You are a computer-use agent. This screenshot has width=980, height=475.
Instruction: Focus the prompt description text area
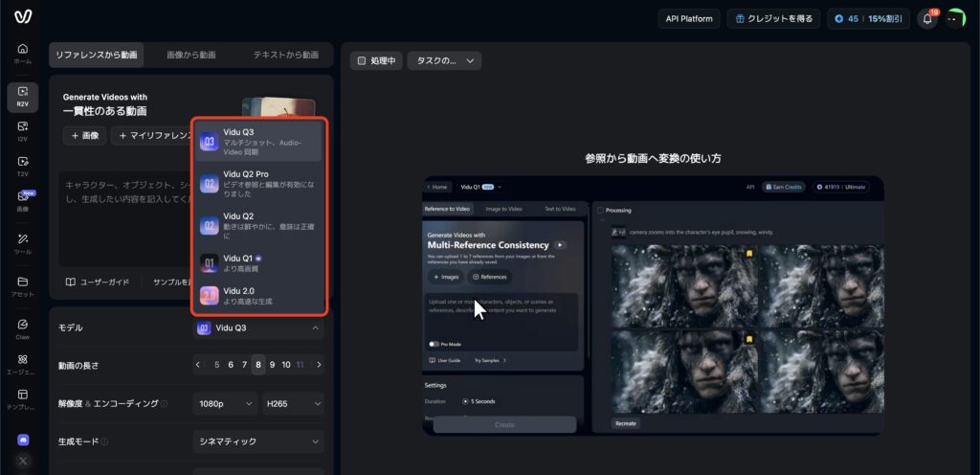[x=125, y=218]
